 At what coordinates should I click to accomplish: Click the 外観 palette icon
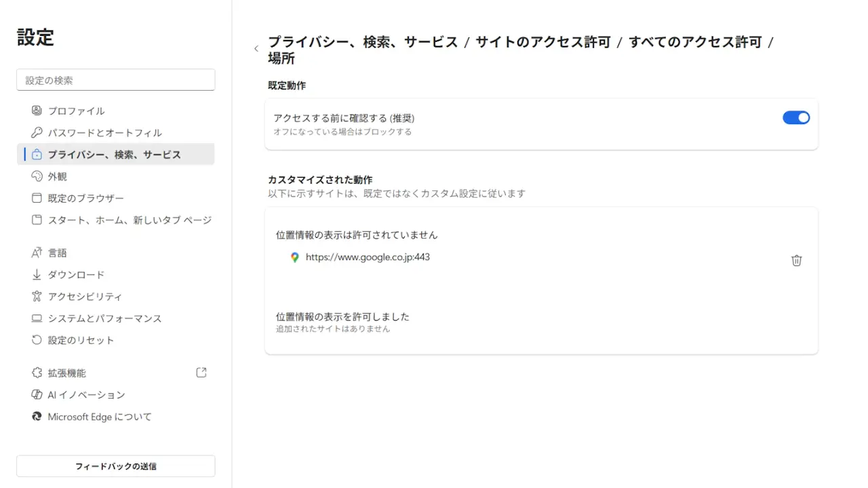tap(37, 176)
